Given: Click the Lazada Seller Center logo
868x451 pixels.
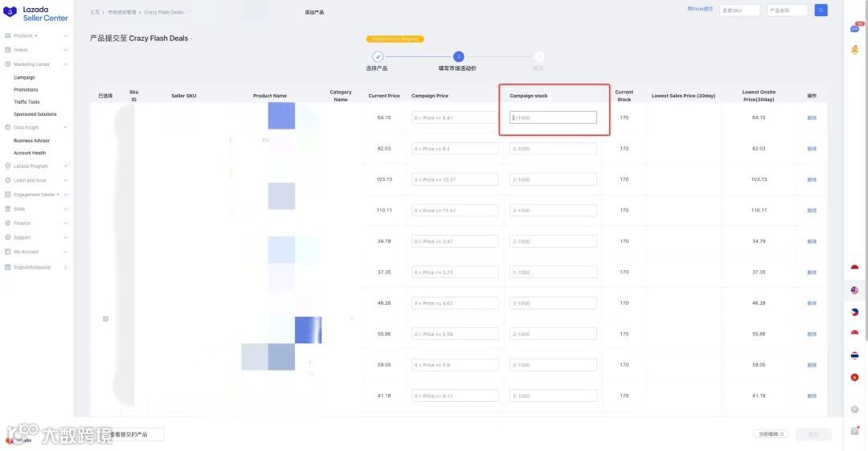Looking at the screenshot, I should (x=35, y=14).
